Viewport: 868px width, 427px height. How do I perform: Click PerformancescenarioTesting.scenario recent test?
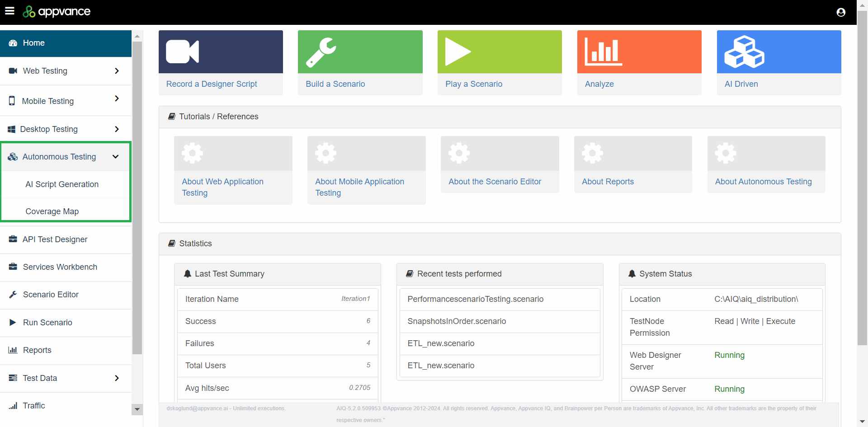(476, 299)
